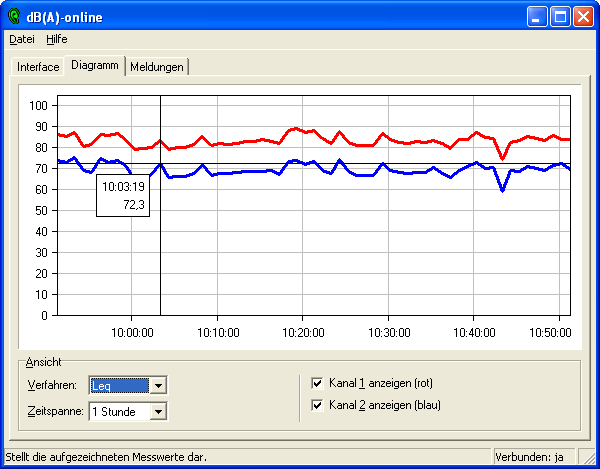Viewport: 600px width, 469px height.
Task: Click the Verbunden: ja status panel
Action: click(x=530, y=457)
